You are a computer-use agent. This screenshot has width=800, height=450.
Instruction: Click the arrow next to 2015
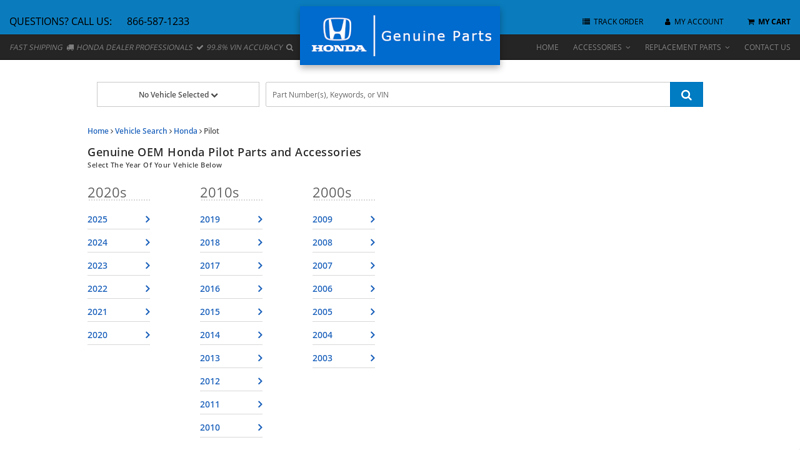tap(260, 312)
